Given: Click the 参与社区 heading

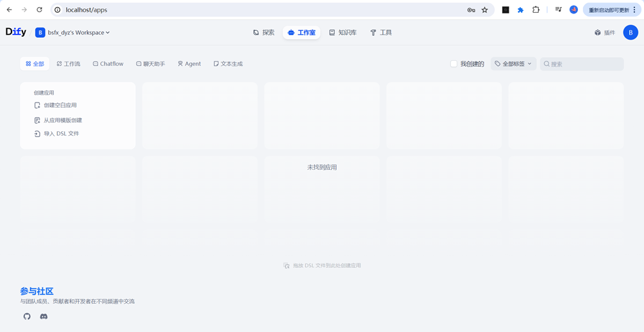Looking at the screenshot, I should tap(37, 292).
